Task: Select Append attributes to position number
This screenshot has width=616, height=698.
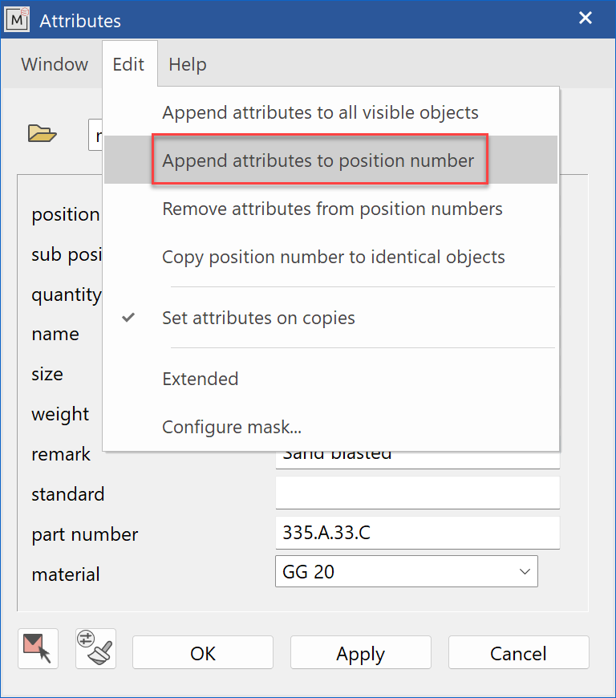Action: coord(330,160)
